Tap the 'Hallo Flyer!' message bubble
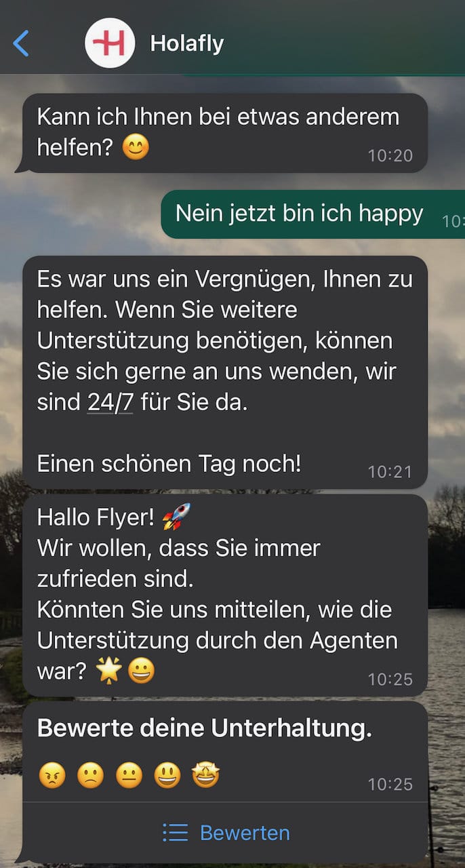This screenshot has width=465, height=868. coord(225,595)
